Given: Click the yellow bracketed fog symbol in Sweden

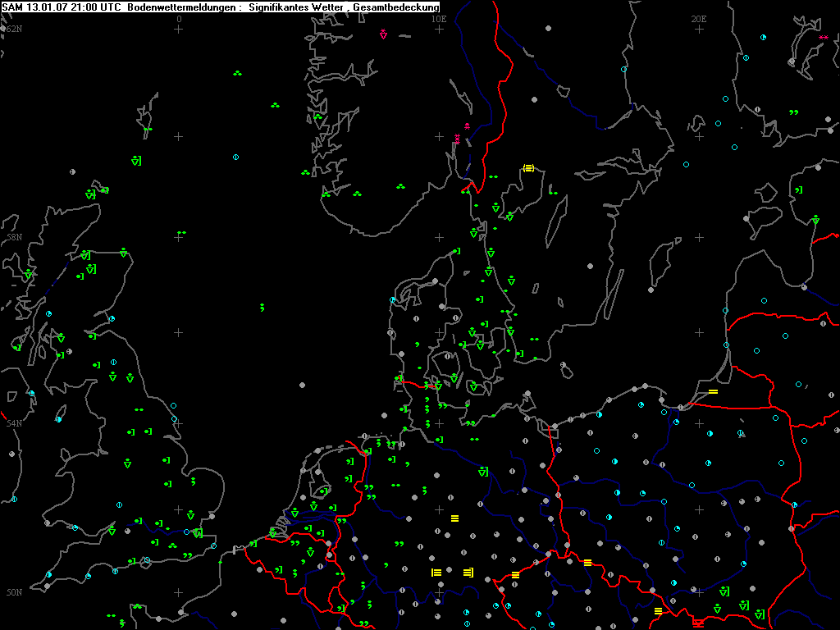Looking at the screenshot, I should click(528, 168).
